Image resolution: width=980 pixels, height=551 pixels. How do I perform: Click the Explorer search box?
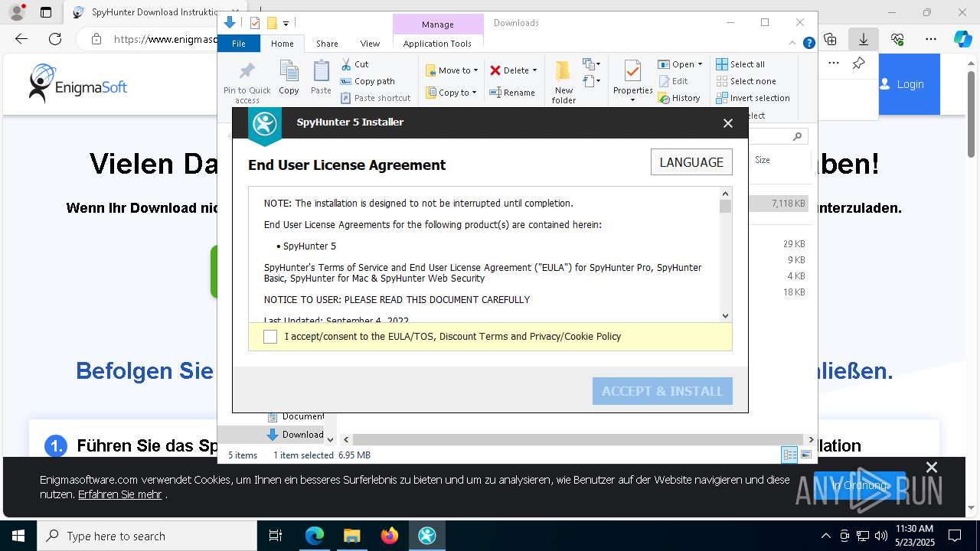click(778, 136)
